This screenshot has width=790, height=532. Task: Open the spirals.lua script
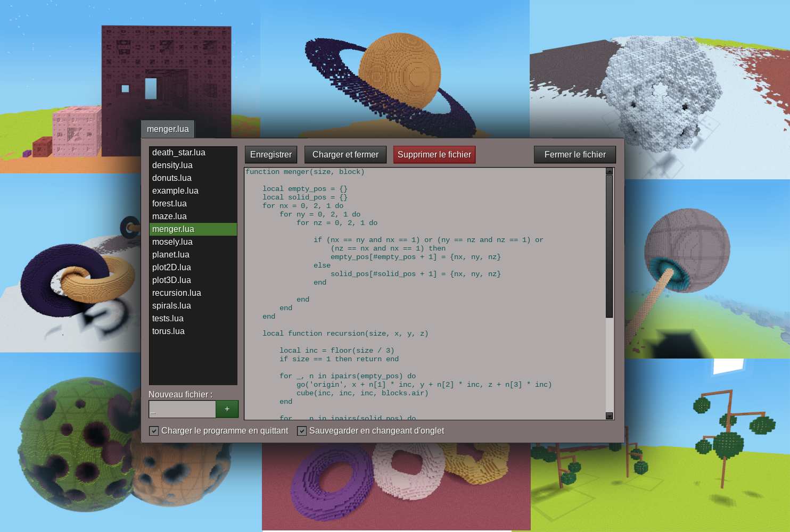click(171, 305)
